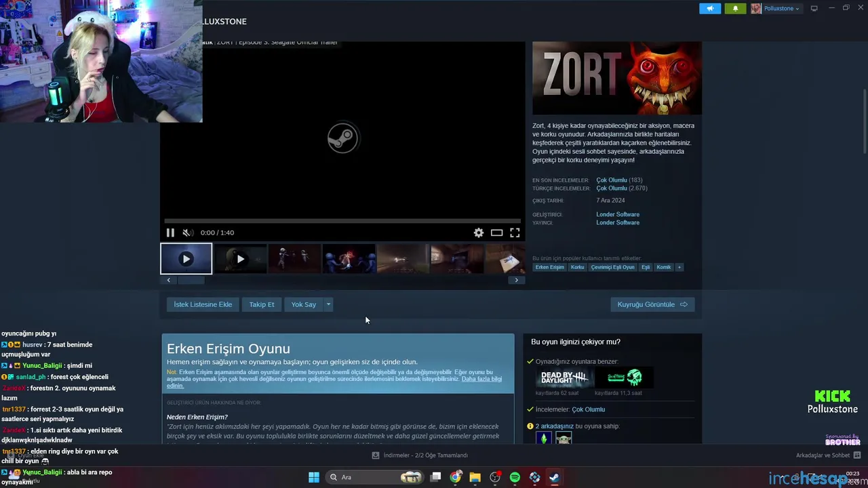Open Steam notifications bell button
This screenshot has width=868, height=488.
pos(735,8)
